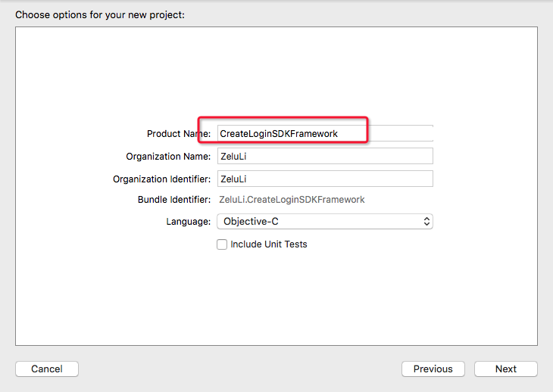This screenshot has width=553, height=392.
Task: Click the Language popup's up-down arrows
Action: tap(426, 222)
